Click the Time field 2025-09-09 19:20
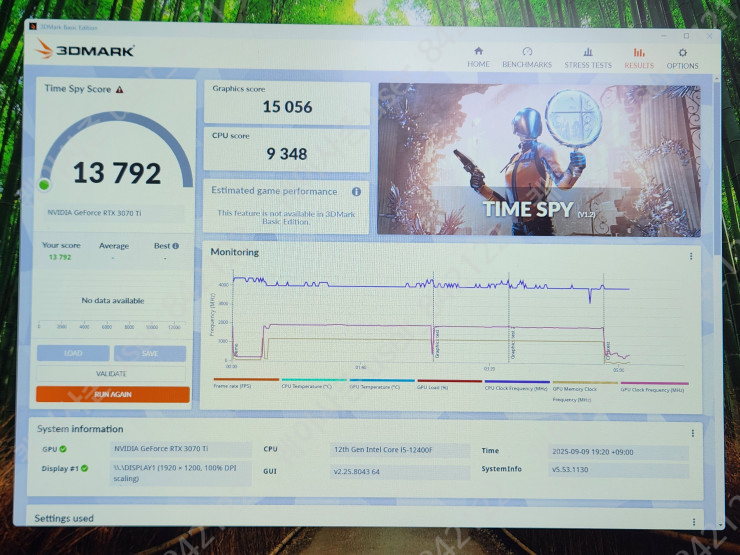This screenshot has height=555, width=740. 618,452
